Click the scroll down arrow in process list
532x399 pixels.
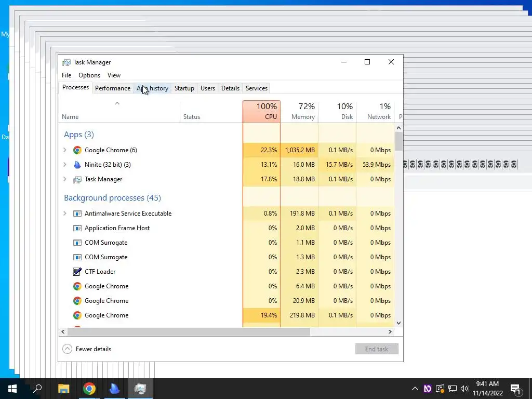[x=398, y=323]
